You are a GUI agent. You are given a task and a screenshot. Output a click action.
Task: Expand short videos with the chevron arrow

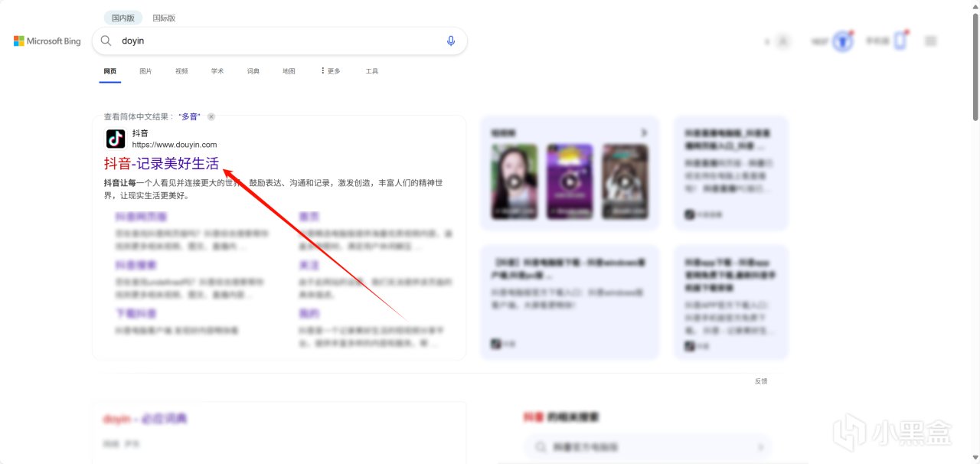coord(644,133)
